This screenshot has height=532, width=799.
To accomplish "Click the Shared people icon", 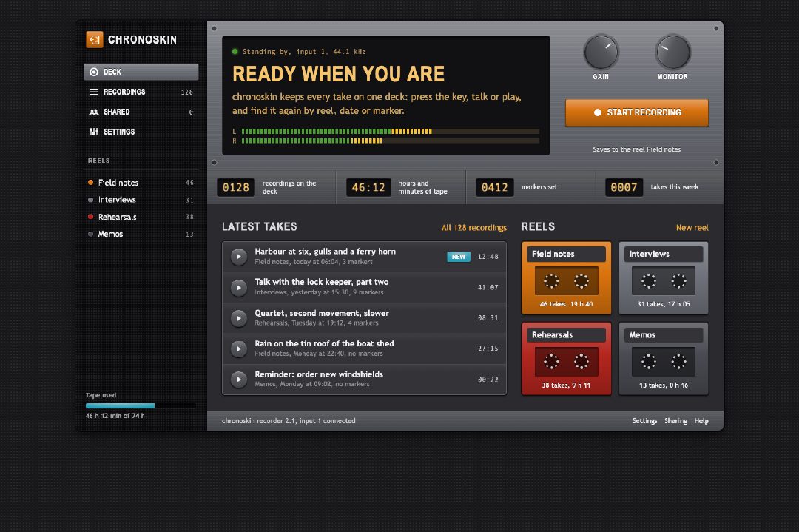I will (x=94, y=112).
